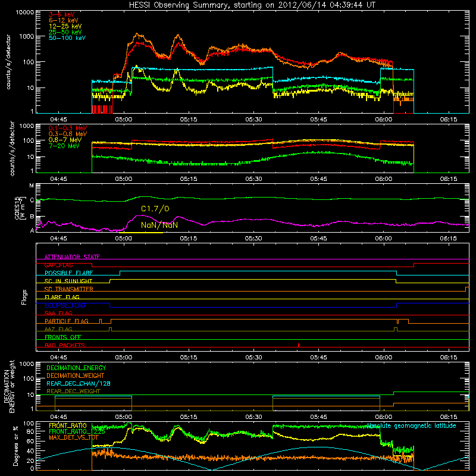Screen dimensions: 476x476
Task: Click the Absolute geomagnetic latitude label
Action: coord(411,425)
